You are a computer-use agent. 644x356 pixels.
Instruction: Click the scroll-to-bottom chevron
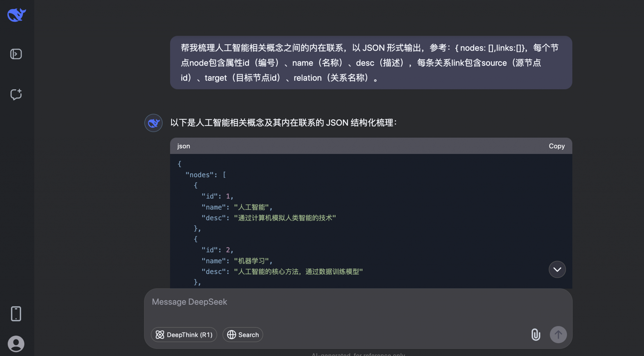[557, 269]
